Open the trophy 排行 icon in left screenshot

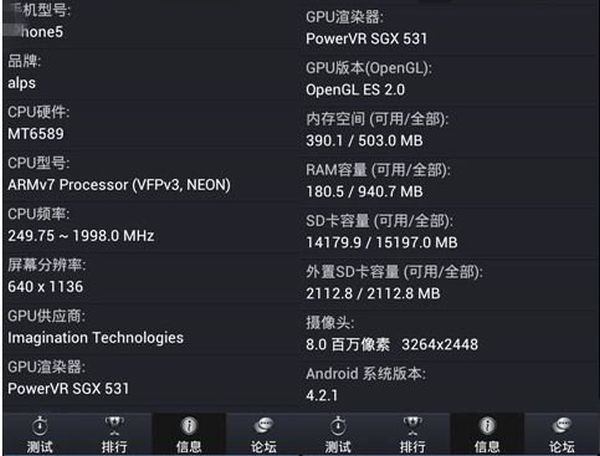tap(114, 434)
